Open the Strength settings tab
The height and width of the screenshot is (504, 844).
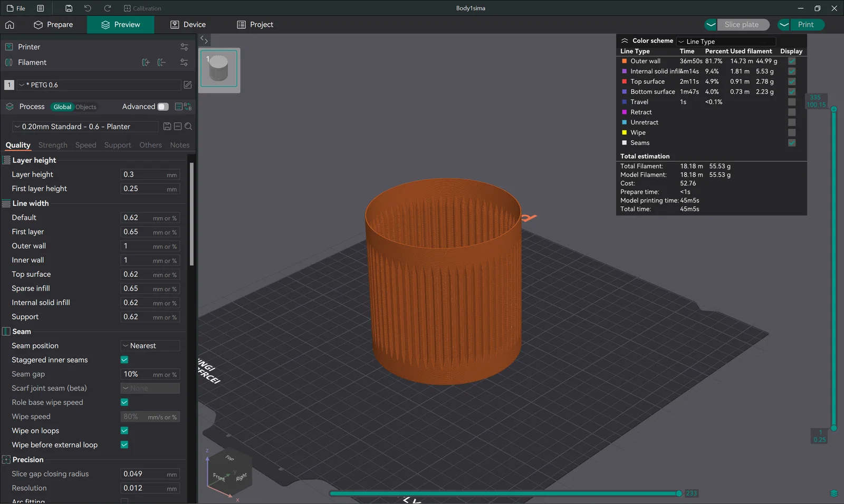tap(53, 145)
